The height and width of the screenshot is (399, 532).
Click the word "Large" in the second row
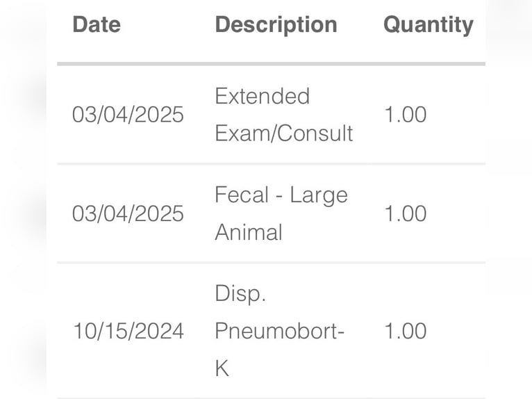(x=318, y=195)
